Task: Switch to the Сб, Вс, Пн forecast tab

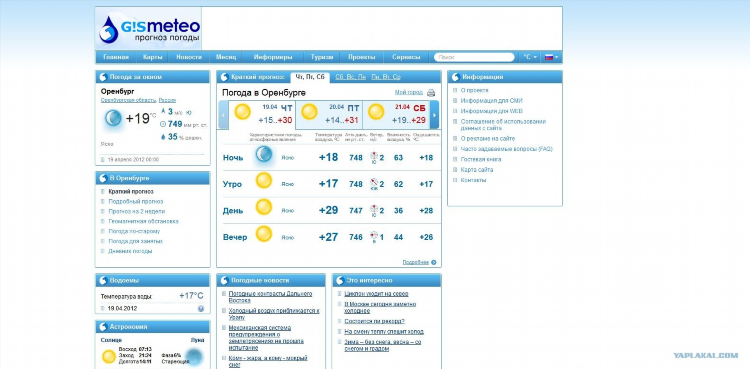Action: [351, 77]
